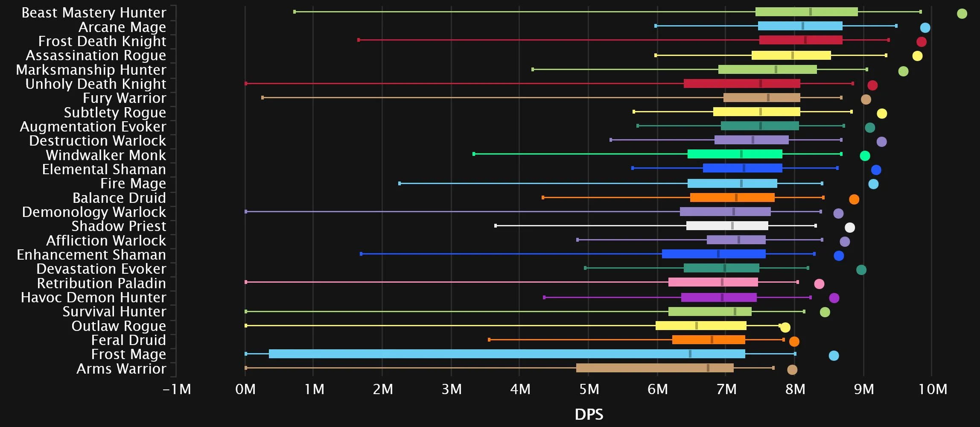This screenshot has width=980, height=427.
Task: Click the Arms Warrior tan outlier dot
Action: pos(792,370)
